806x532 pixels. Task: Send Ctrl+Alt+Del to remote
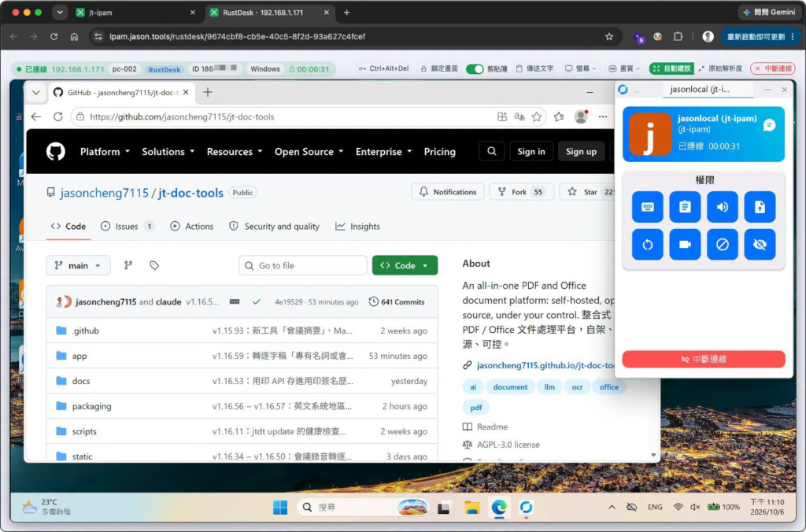tap(383, 68)
